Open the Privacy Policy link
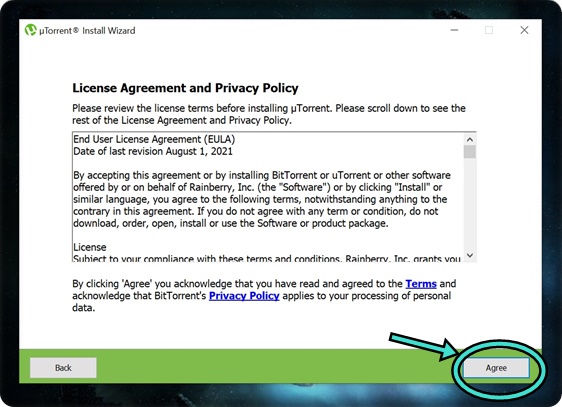The width and height of the screenshot is (562, 407). [x=244, y=296]
